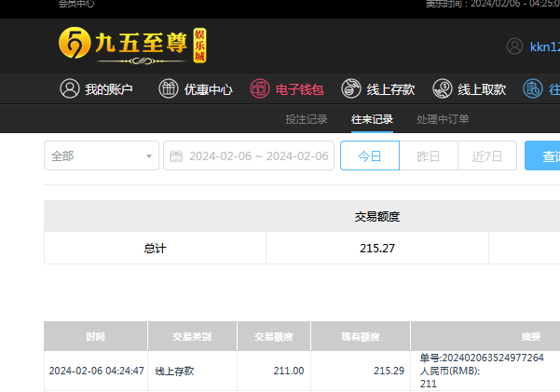Click the 交易类别 column header
Viewport: 560px width, 392px height.
point(192,336)
